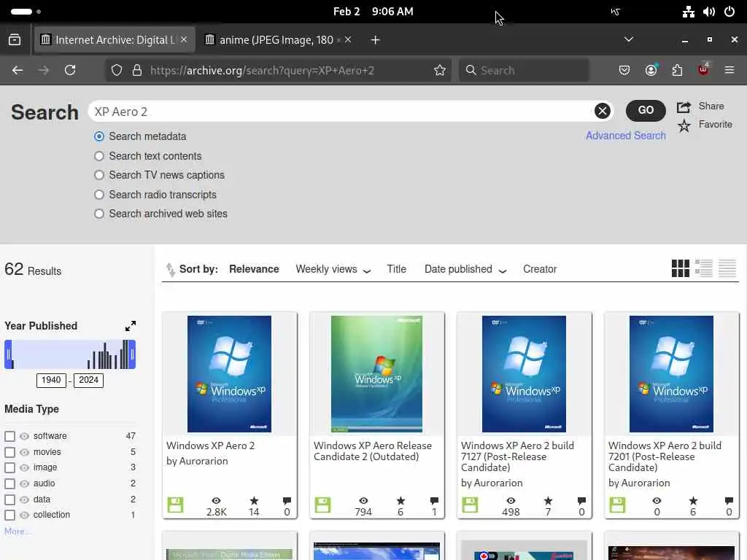The image size is (747, 560).
Task: View site security padlock info
Action: click(x=137, y=71)
